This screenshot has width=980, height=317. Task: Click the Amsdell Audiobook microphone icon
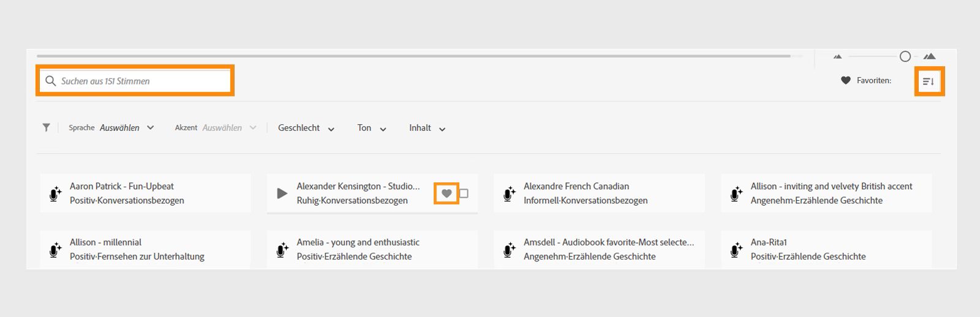pos(509,250)
